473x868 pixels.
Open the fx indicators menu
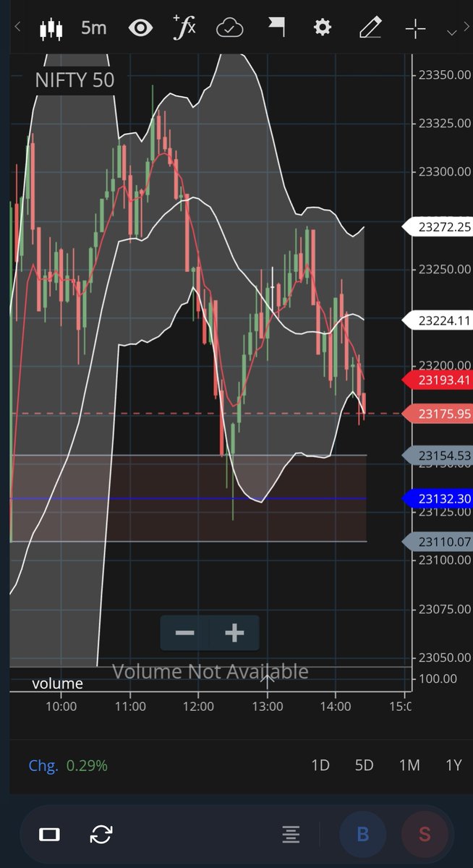pos(185,27)
